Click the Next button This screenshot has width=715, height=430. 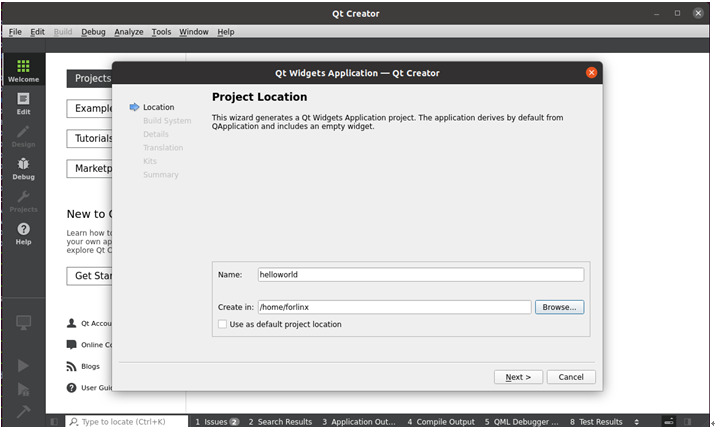click(518, 377)
